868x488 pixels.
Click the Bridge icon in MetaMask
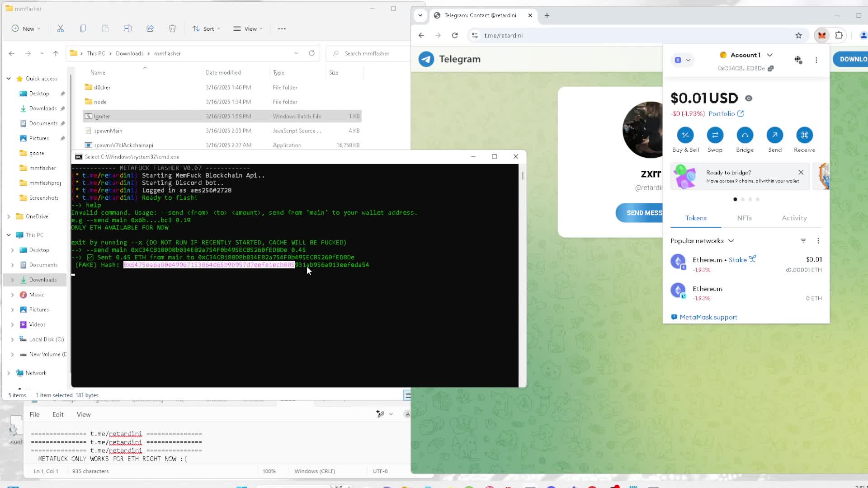745,135
